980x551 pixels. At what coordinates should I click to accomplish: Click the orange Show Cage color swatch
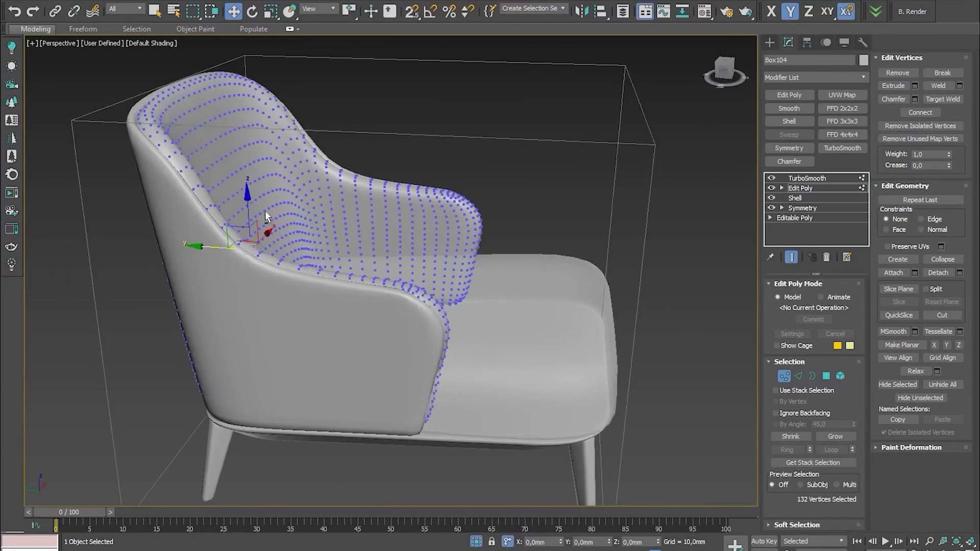pyautogui.click(x=837, y=345)
